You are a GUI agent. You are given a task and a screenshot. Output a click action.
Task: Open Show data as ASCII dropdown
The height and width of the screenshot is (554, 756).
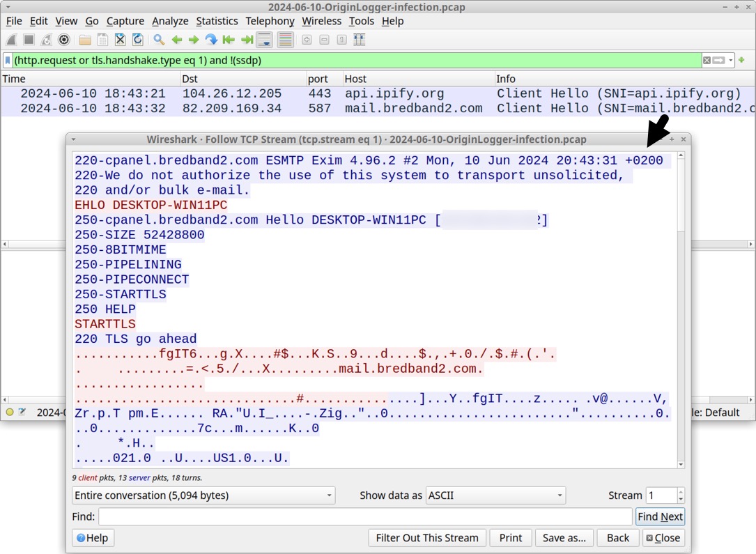[x=495, y=495]
